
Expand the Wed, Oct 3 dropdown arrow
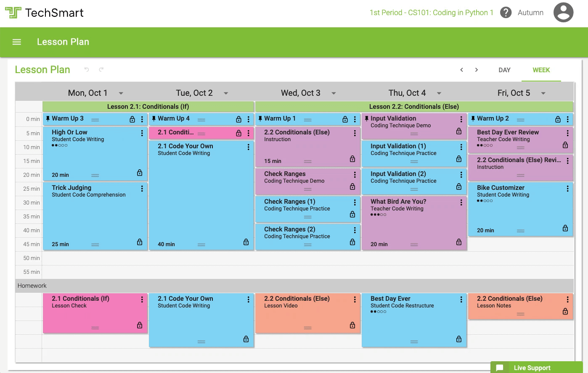click(x=334, y=93)
